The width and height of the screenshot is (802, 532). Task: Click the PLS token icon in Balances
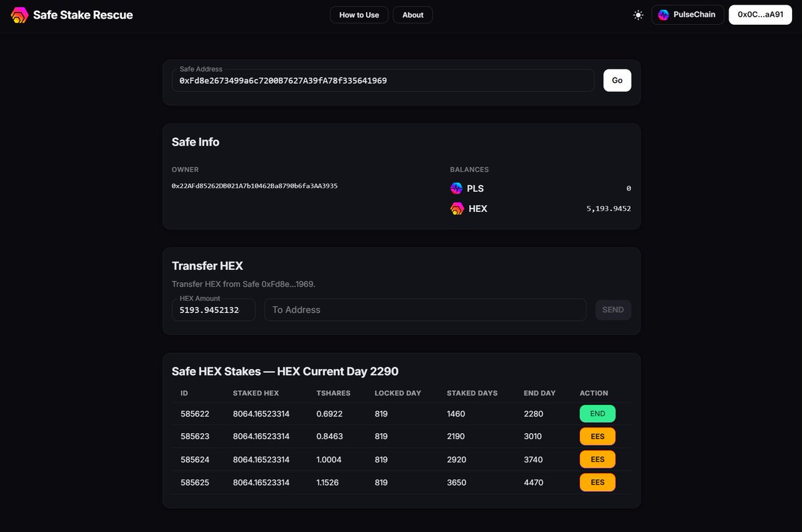point(456,188)
